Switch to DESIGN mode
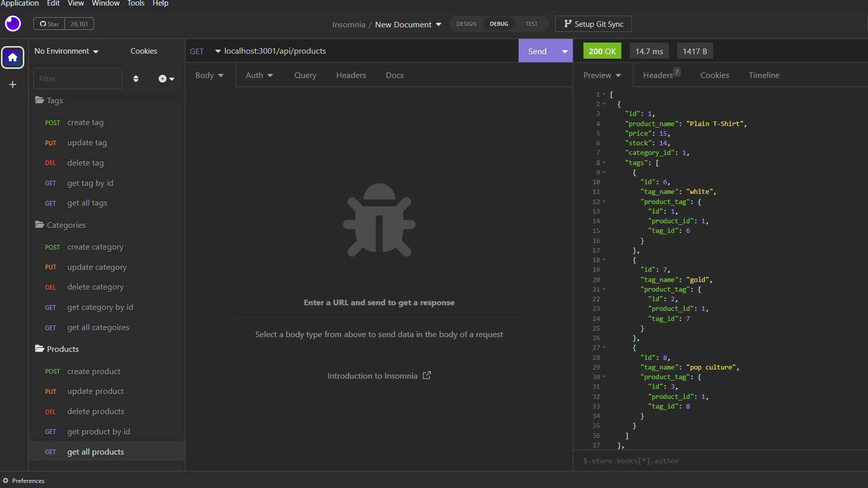 point(466,24)
